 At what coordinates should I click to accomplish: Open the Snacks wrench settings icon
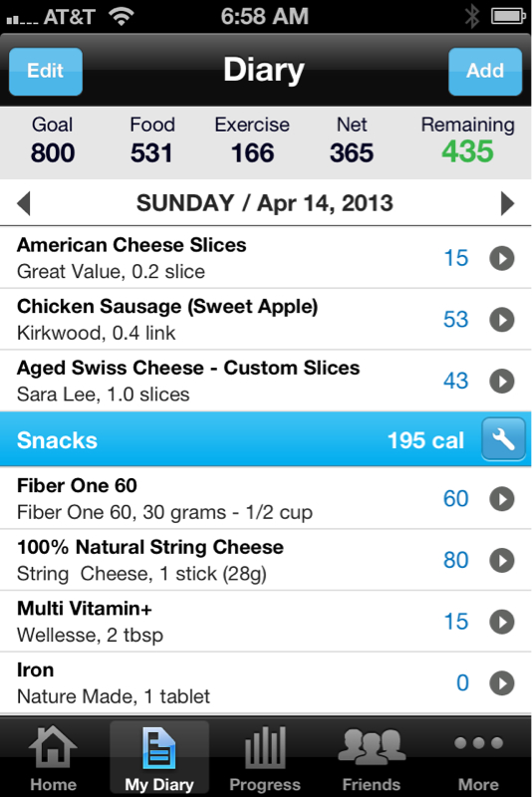[x=503, y=439]
